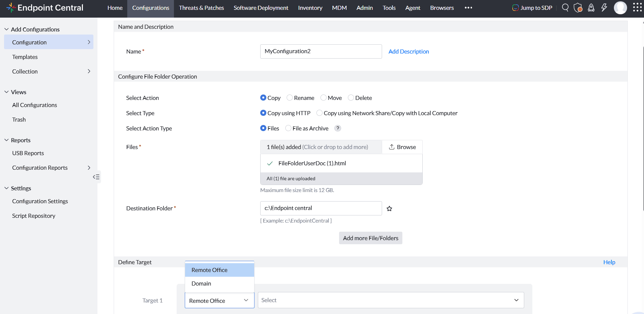Expand the Collection submenu chevron
The height and width of the screenshot is (314, 644).
89,71
